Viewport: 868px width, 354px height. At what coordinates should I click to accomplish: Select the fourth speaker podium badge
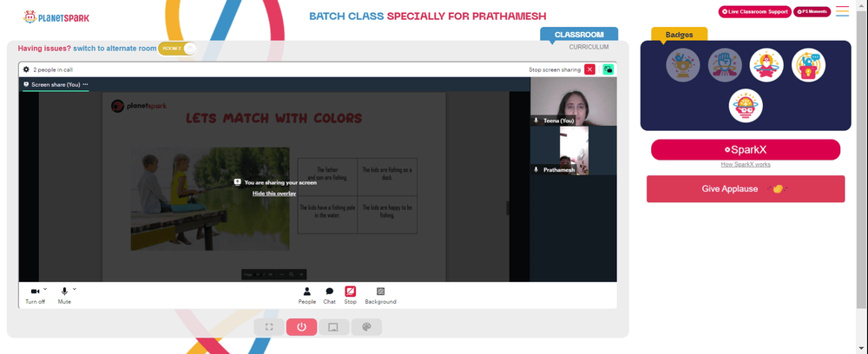[808, 65]
